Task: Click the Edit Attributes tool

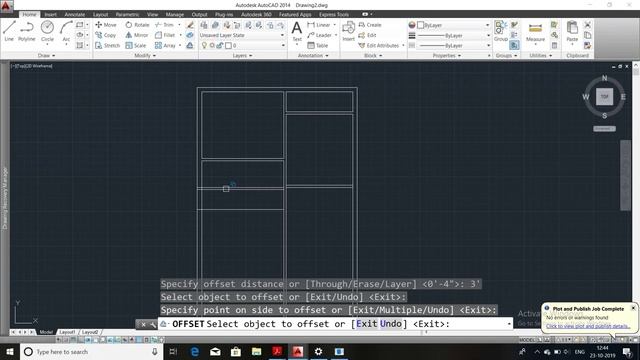Action: pos(378,45)
